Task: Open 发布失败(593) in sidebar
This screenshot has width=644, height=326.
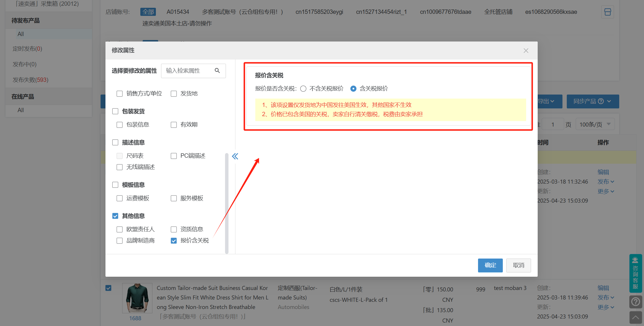Action: [x=30, y=80]
